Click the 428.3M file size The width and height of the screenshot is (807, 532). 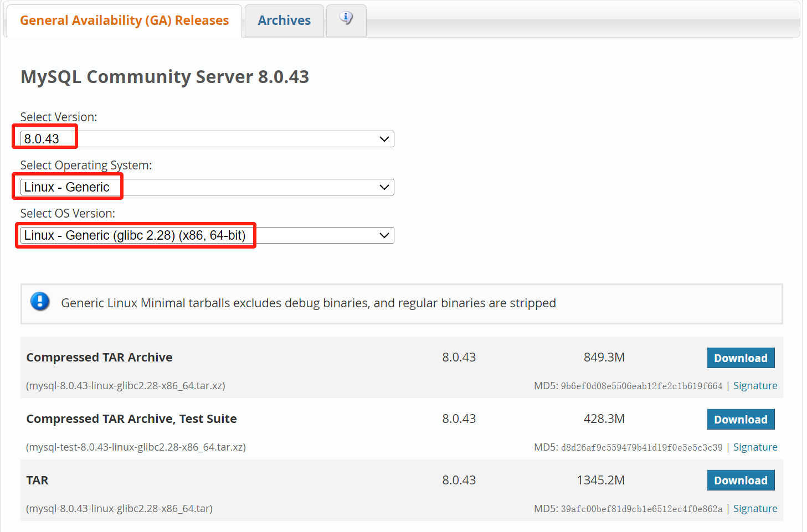click(604, 419)
